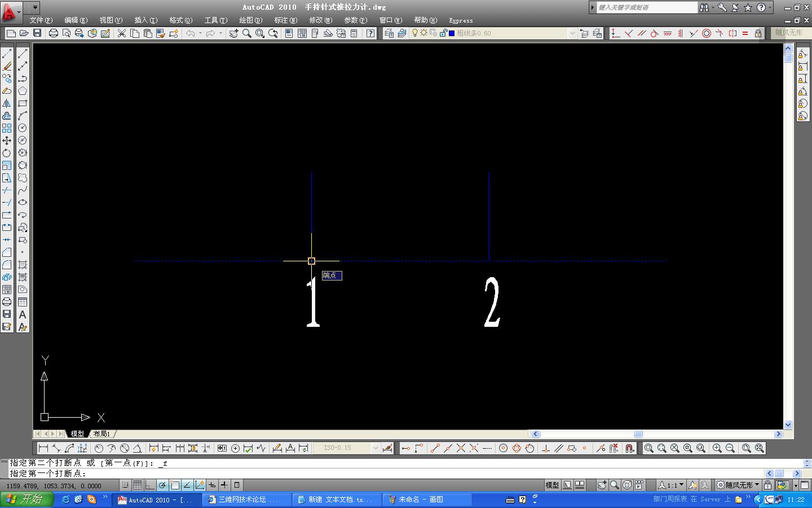Open the Layer Properties Manager icon

point(389,33)
